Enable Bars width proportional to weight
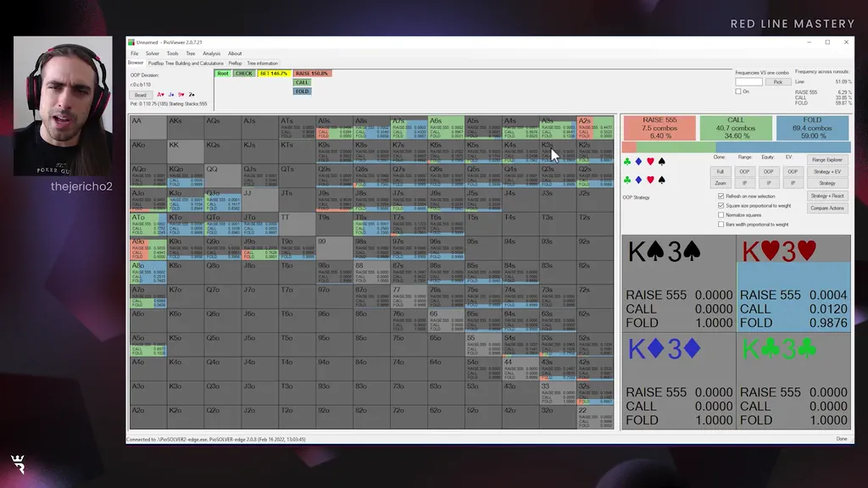Screen dimensions: 868x488 (x=721, y=225)
